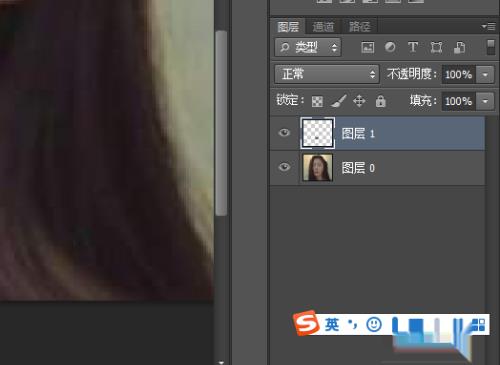
Task: Open the layers panel flyout menu
Action: click(x=488, y=27)
